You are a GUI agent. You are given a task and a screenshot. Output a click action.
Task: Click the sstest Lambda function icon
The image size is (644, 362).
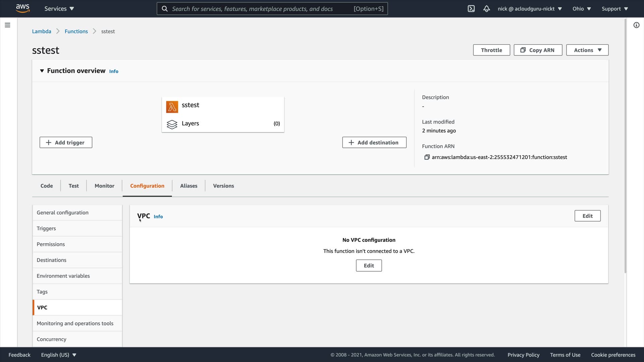point(172,107)
